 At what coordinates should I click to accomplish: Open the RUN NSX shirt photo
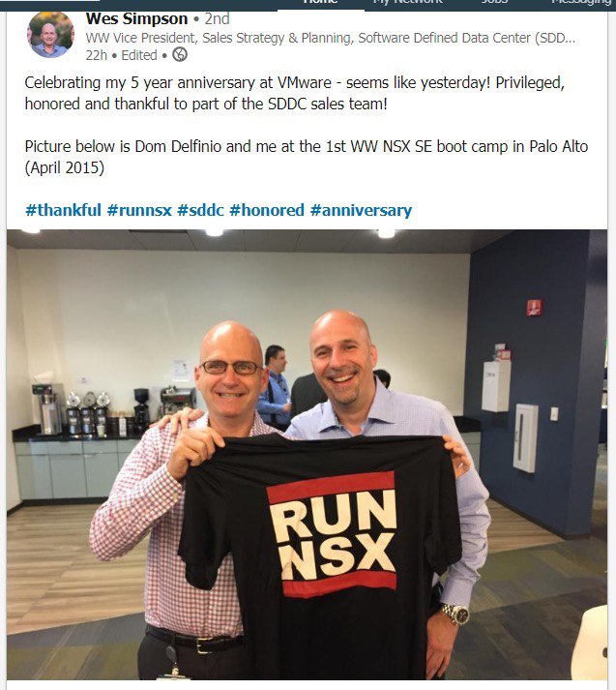pyautogui.click(x=307, y=454)
